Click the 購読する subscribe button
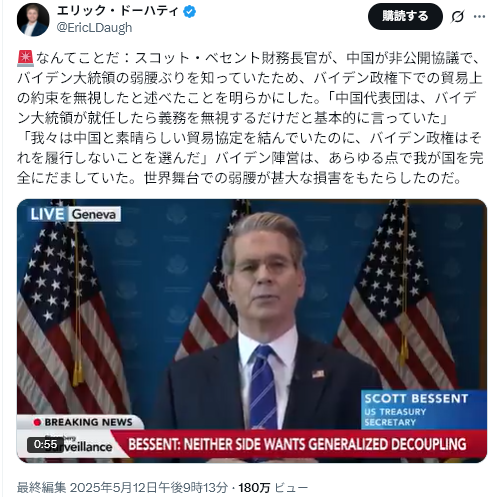Screen dimensions: 497x497 click(x=405, y=16)
